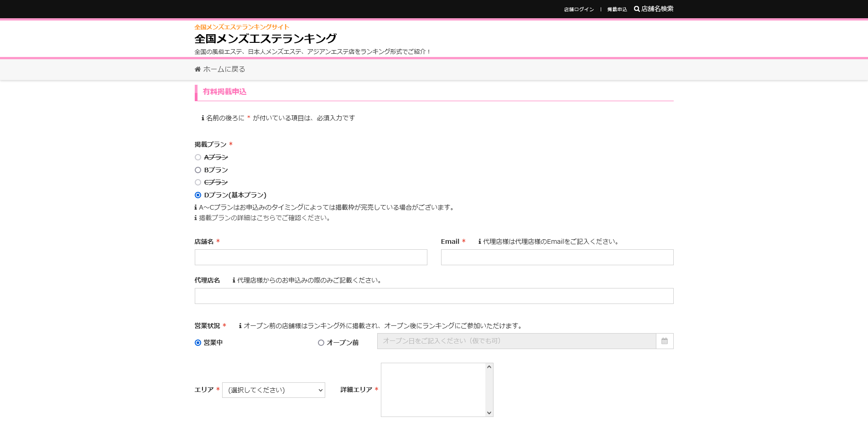868x427 pixels.
Task: Select the Dプラン(基本プラン) radio button
Action: [198, 195]
